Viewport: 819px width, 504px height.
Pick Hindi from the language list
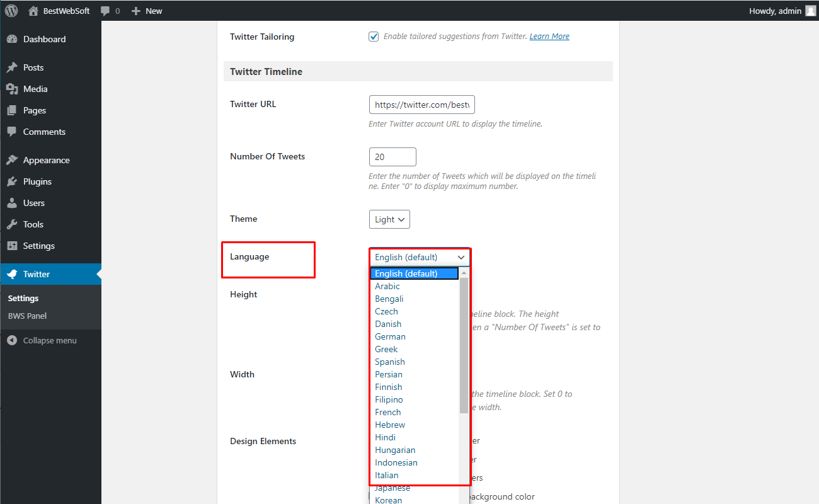[x=415, y=437]
